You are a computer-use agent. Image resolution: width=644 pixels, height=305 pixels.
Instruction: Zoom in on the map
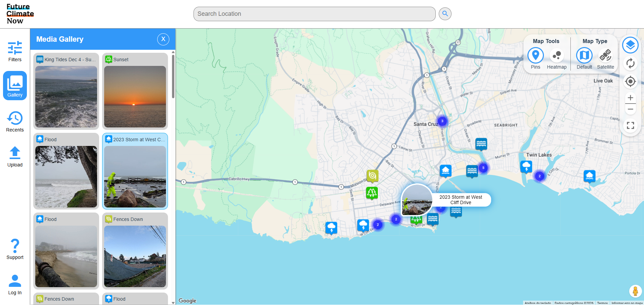(x=630, y=98)
